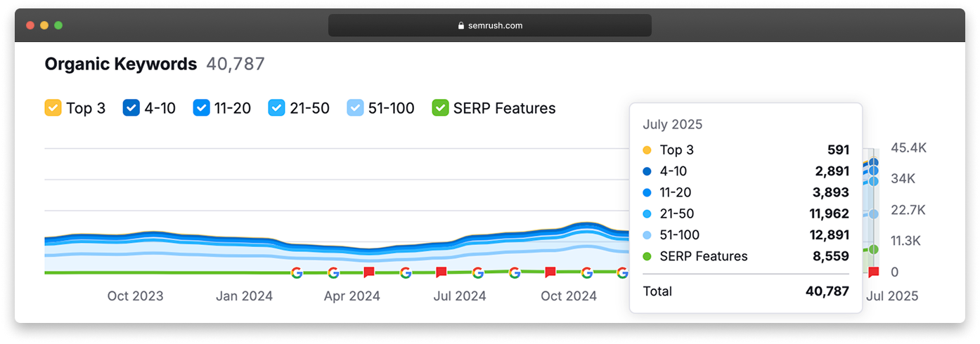The image size is (980, 344).
Task: Toggle the 4-10 positions checkbox
Action: (131, 108)
